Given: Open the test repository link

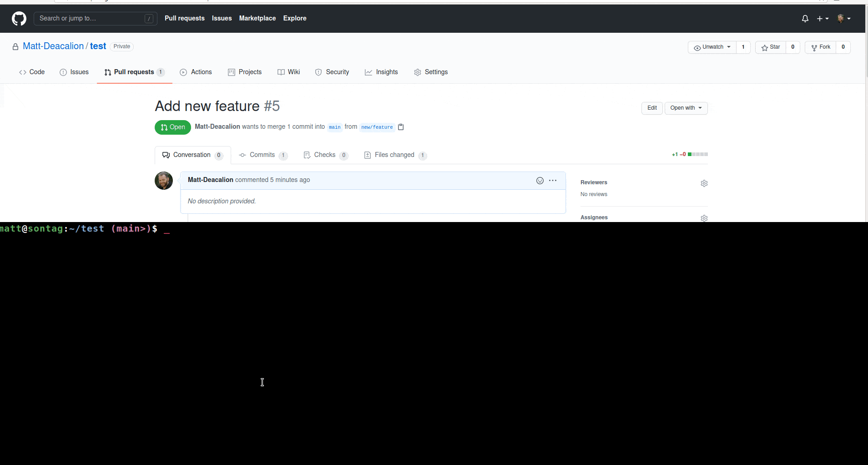Looking at the screenshot, I should 98,46.
